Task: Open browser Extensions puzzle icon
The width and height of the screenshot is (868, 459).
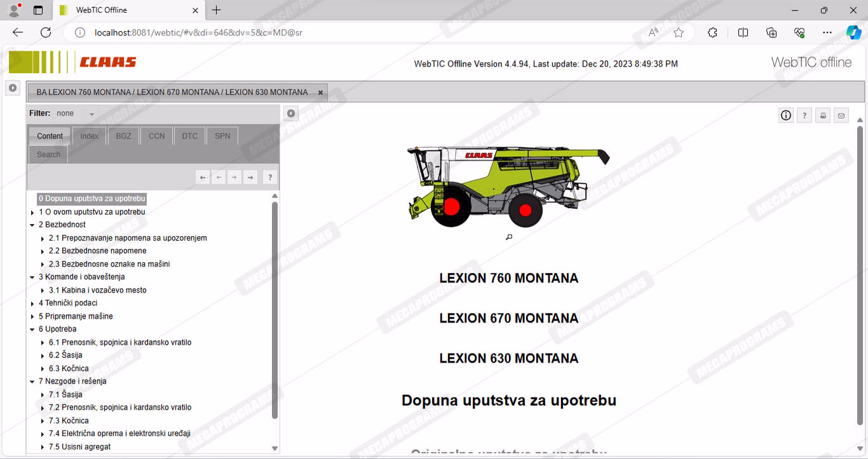Action: (x=712, y=32)
